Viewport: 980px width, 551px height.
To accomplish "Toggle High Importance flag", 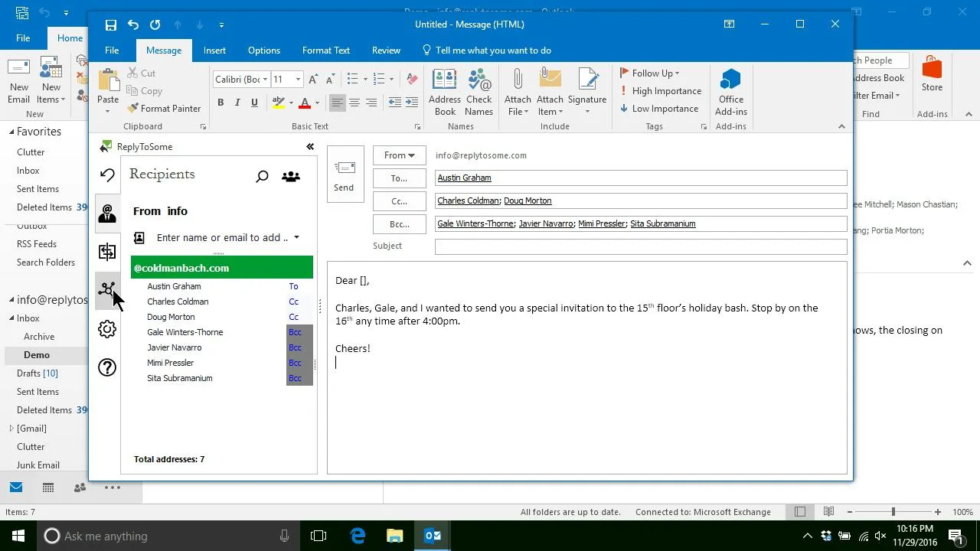I will 660,91.
